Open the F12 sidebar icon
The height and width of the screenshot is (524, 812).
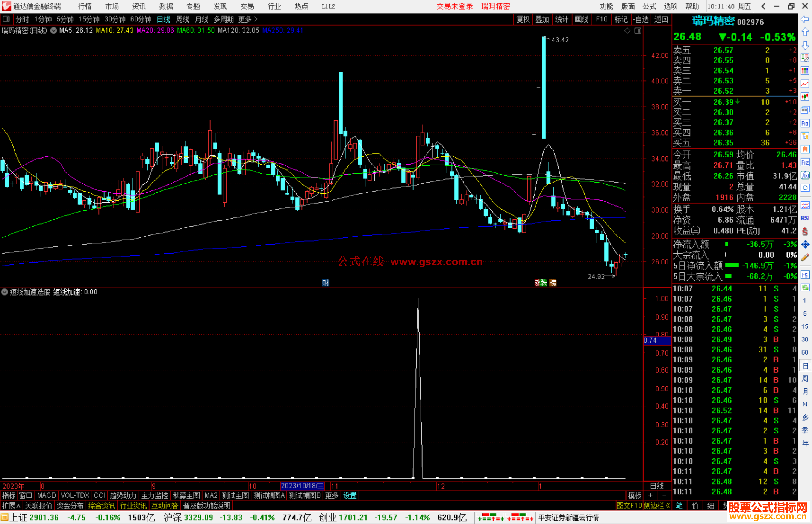805,162
